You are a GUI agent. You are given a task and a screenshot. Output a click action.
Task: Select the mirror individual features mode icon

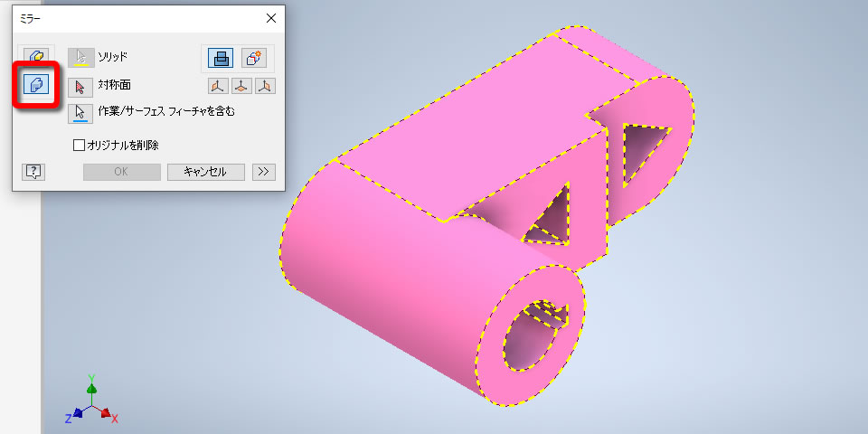tap(36, 55)
